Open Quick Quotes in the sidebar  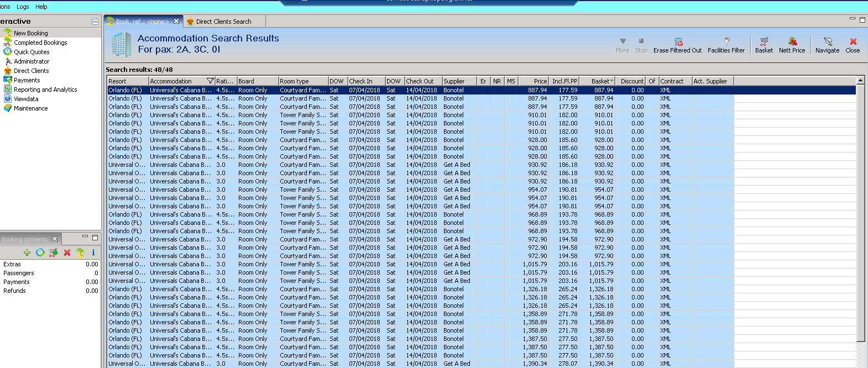[32, 52]
